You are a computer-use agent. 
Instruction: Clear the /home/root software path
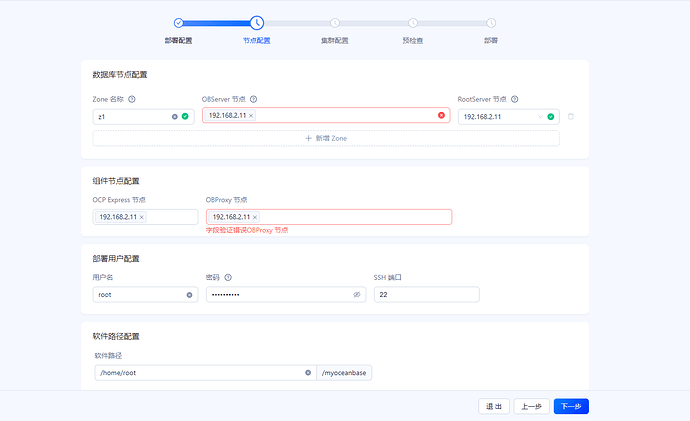click(x=308, y=373)
